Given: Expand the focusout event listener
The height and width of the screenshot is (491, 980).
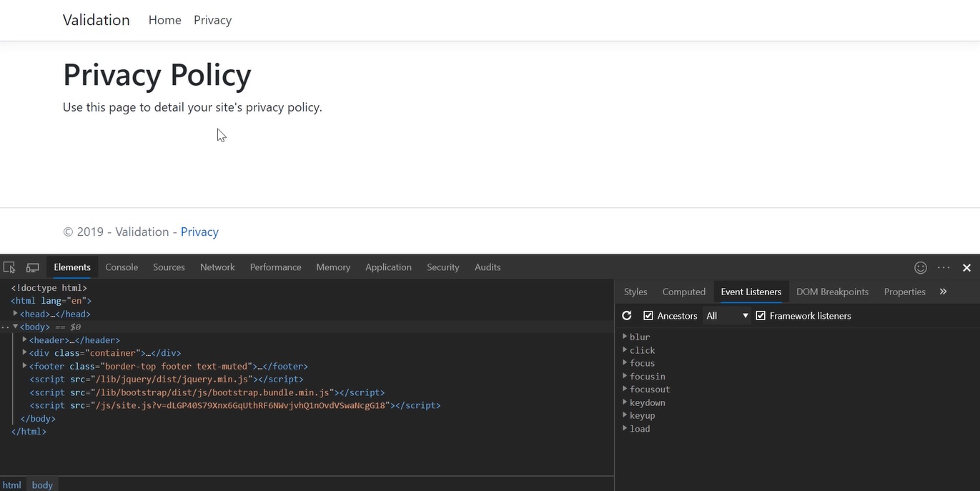Looking at the screenshot, I should [x=625, y=389].
